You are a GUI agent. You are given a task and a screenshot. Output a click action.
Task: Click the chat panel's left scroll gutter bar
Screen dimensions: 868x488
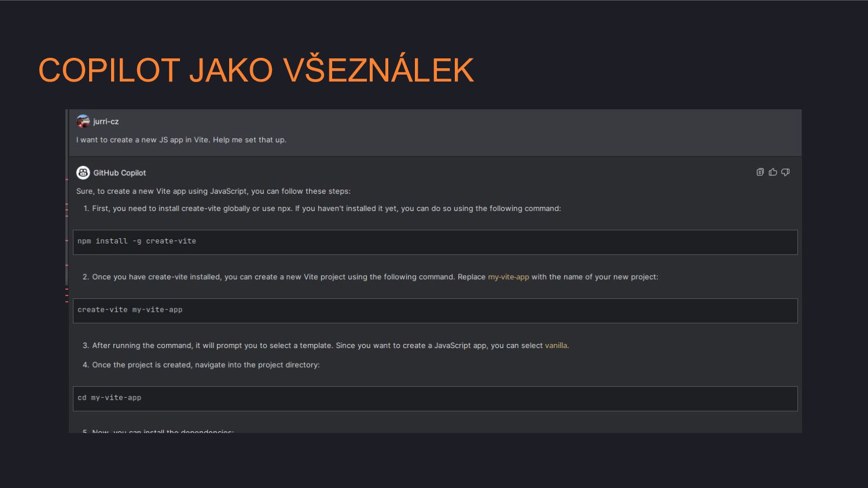pos(67,197)
